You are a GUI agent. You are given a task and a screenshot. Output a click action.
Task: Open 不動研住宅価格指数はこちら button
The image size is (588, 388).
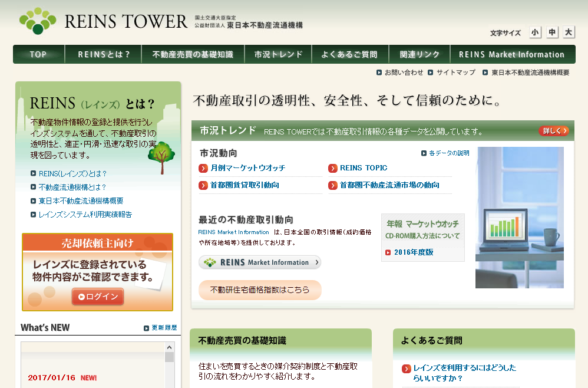pyautogui.click(x=260, y=290)
